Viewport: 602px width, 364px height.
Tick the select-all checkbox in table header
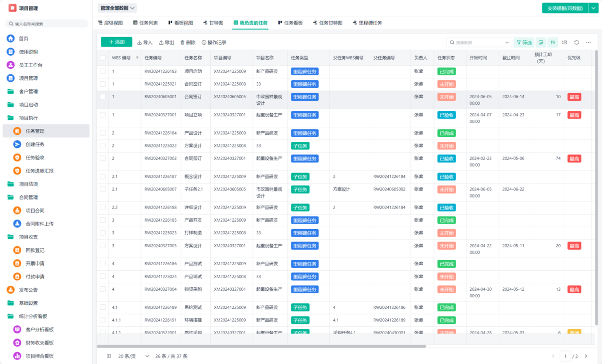103,58
